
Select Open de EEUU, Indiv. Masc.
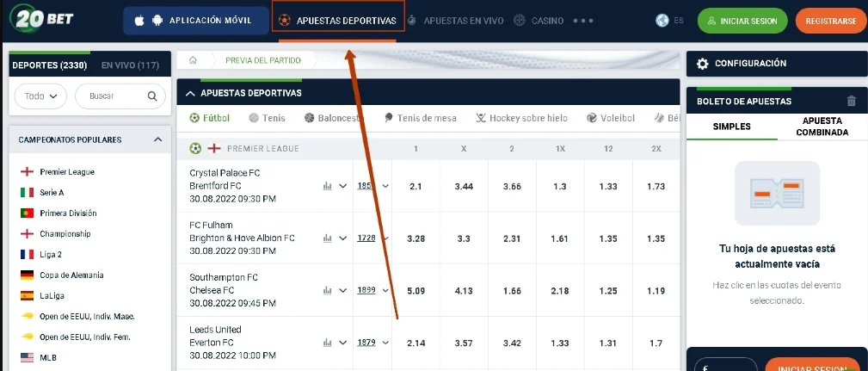coord(77,317)
